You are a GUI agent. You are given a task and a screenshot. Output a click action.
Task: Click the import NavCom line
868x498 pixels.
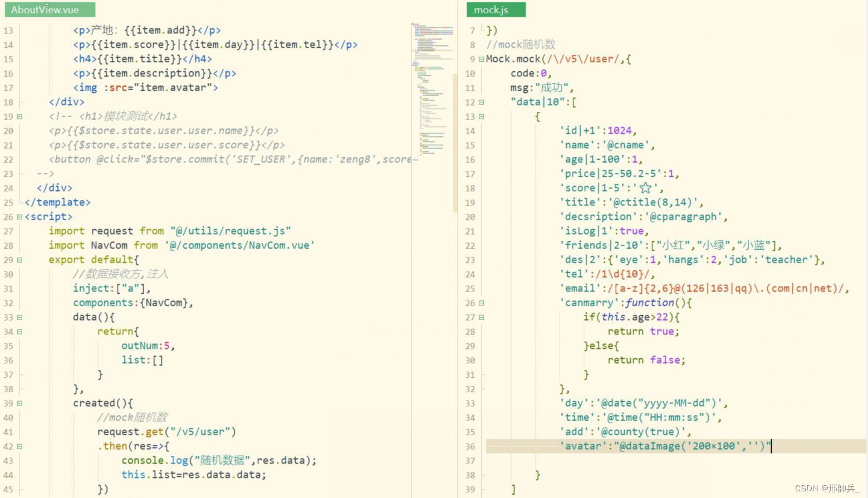182,245
